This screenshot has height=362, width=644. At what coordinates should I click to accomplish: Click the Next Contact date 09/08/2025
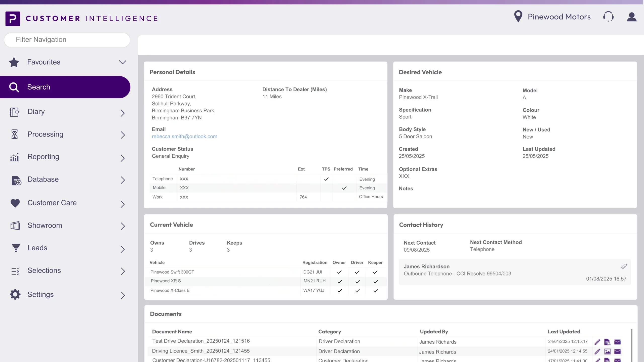[417, 250]
